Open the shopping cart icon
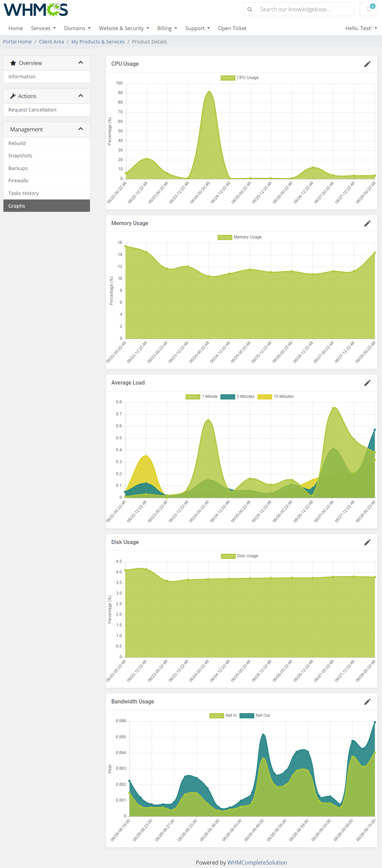This screenshot has width=382, height=868. click(368, 9)
